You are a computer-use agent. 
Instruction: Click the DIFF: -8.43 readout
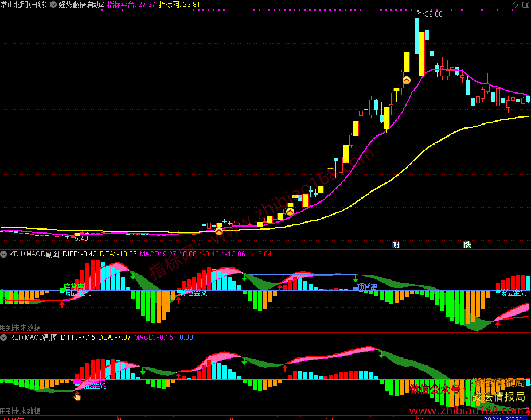pos(80,254)
